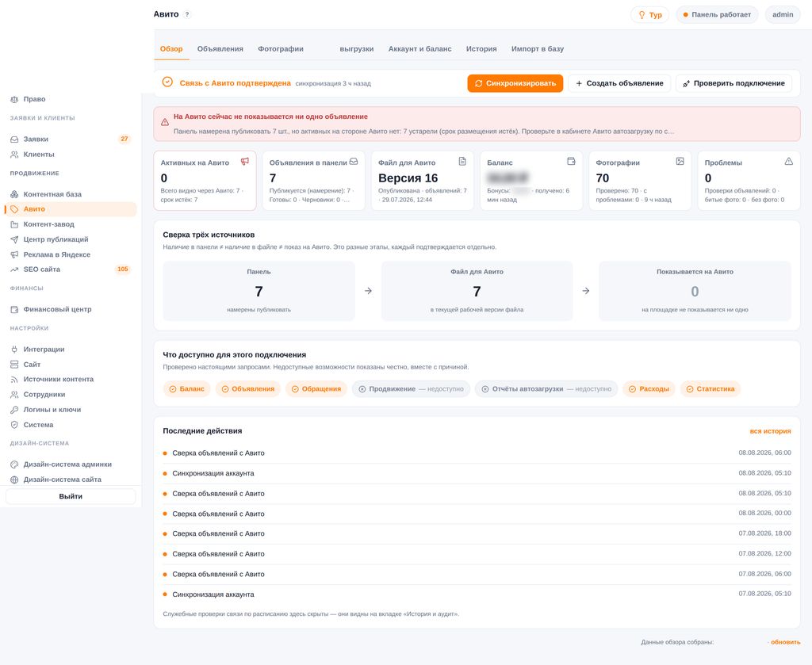Viewport: 812px width, 665px height.
Task: Select the Обзор tab
Action: click(x=171, y=48)
